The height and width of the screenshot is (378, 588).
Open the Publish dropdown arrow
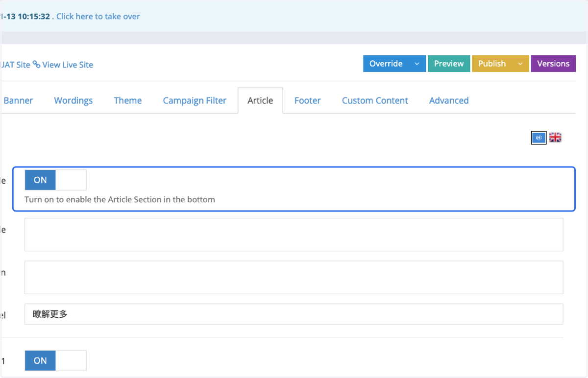point(520,64)
